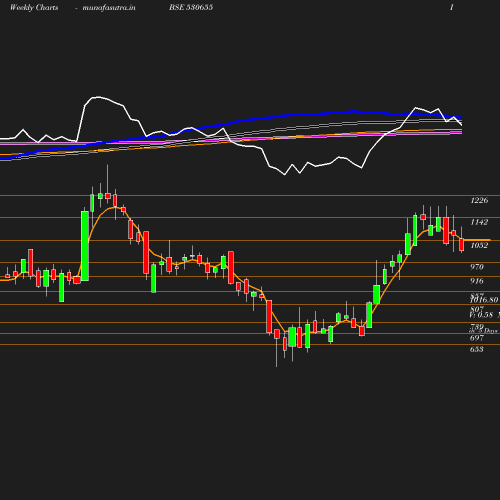Viewport: 500px width, 500px height.
Task: Click the 653 price axis label
Action: pyautogui.click(x=477, y=349)
